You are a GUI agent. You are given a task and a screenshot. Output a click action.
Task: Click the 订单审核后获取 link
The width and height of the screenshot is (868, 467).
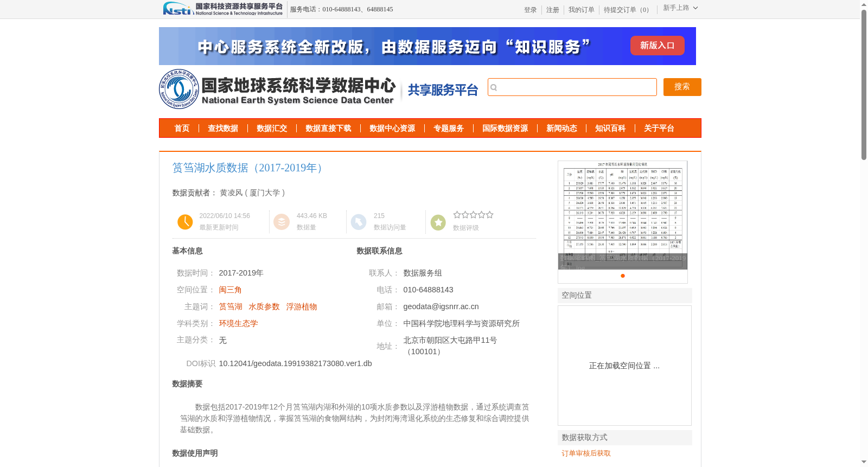pyautogui.click(x=586, y=453)
